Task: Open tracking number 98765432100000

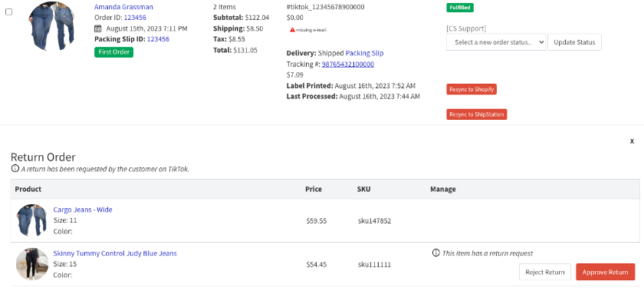Action: click(x=348, y=64)
